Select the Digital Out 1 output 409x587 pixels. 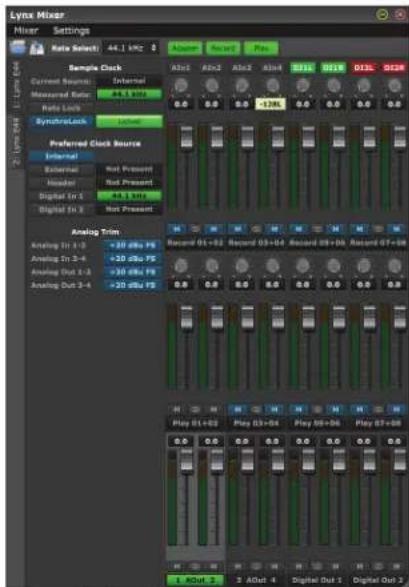[x=317, y=580]
